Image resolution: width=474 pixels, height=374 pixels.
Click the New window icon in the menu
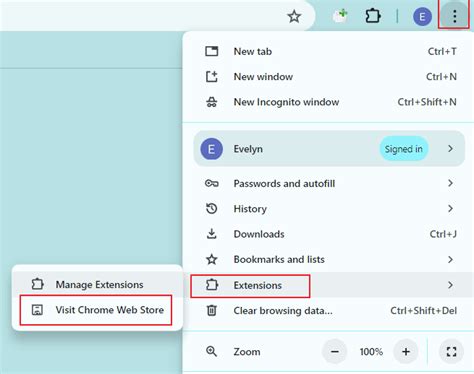[212, 76]
